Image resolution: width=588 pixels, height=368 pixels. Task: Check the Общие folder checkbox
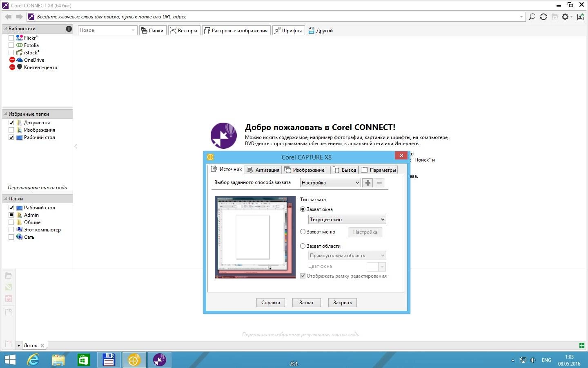[x=11, y=222]
